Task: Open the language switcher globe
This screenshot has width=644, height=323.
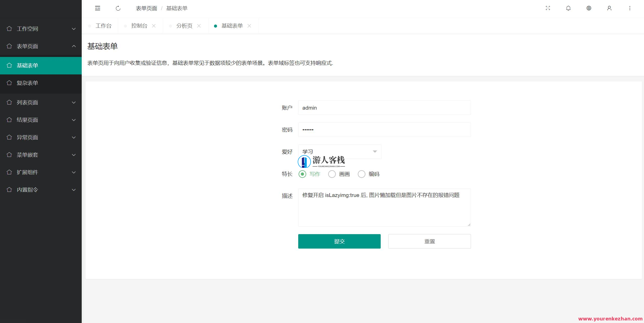Action: pyautogui.click(x=589, y=8)
